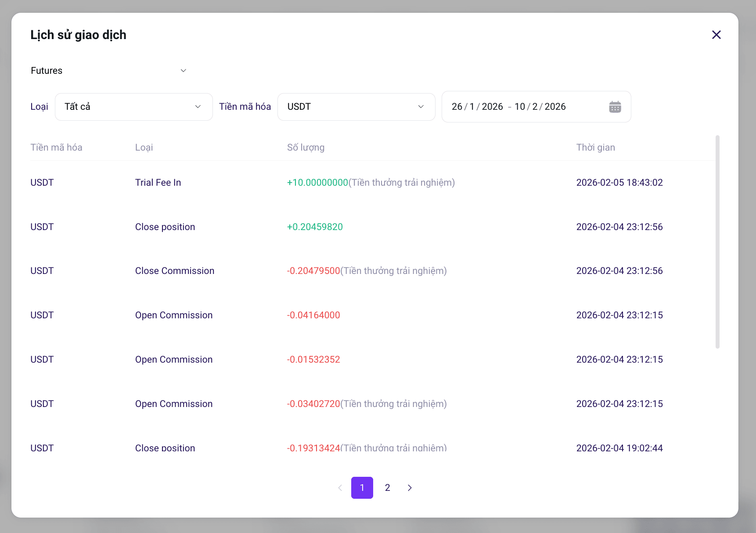
Task: Open the USDT currency dropdown
Action: click(356, 107)
